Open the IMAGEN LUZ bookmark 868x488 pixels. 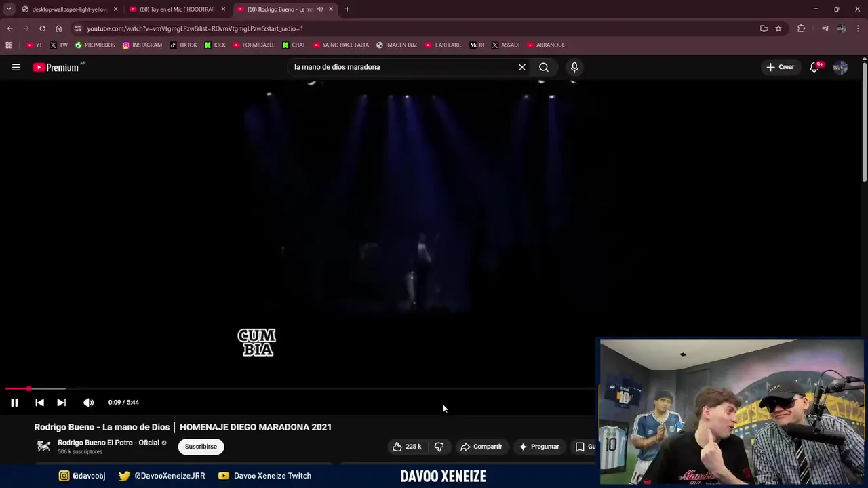point(397,45)
